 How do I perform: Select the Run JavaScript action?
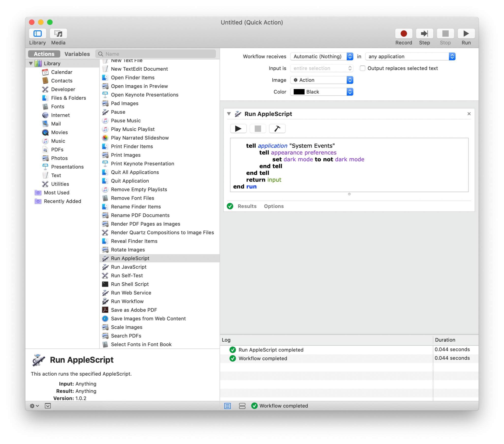159,267
